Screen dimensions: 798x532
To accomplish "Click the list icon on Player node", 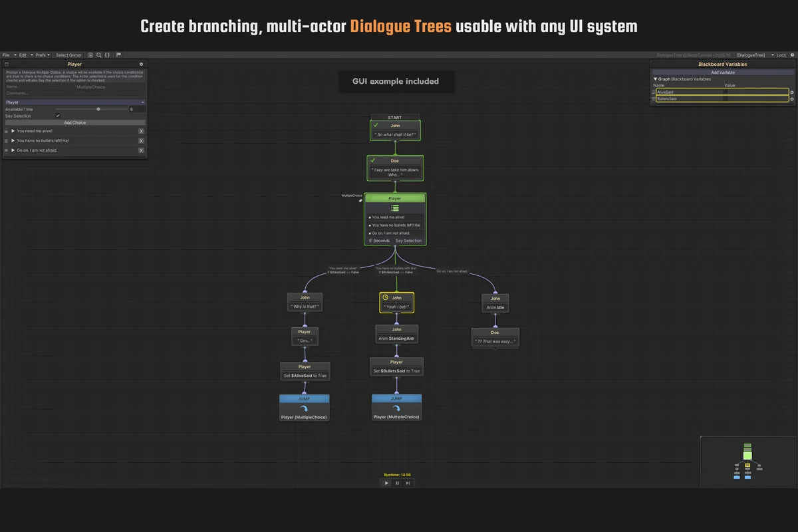I will pos(395,208).
